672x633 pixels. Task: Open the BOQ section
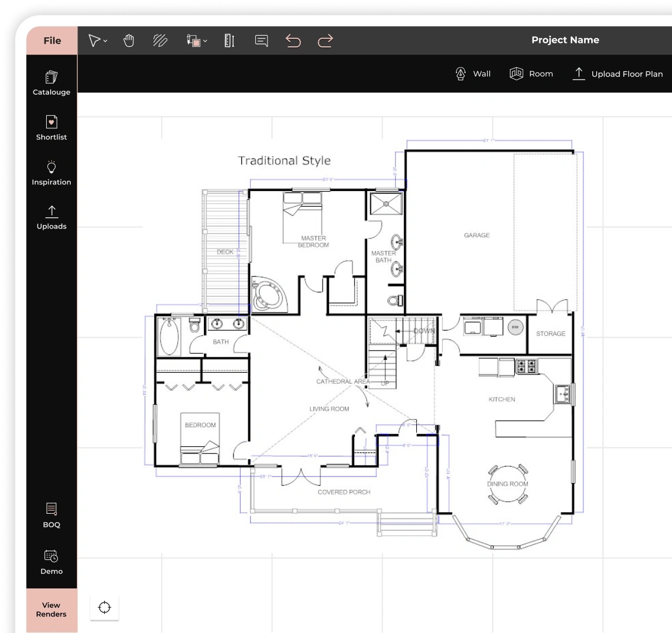(51, 515)
